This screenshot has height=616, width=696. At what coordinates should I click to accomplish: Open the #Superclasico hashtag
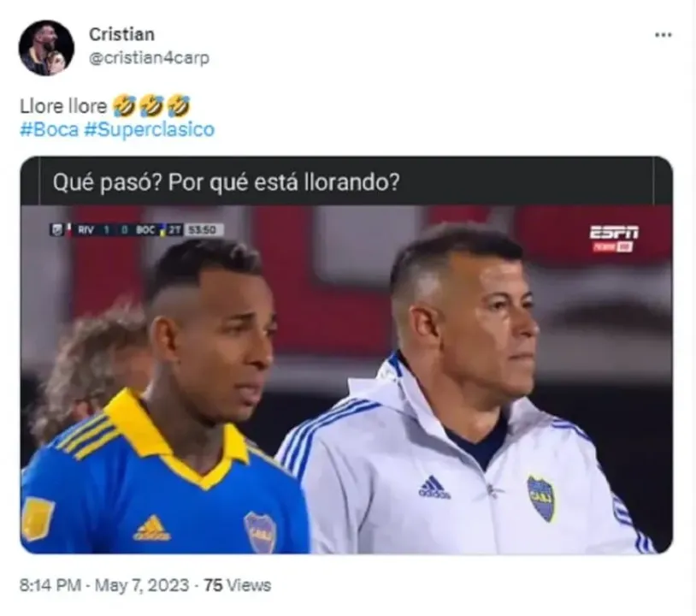click(149, 130)
